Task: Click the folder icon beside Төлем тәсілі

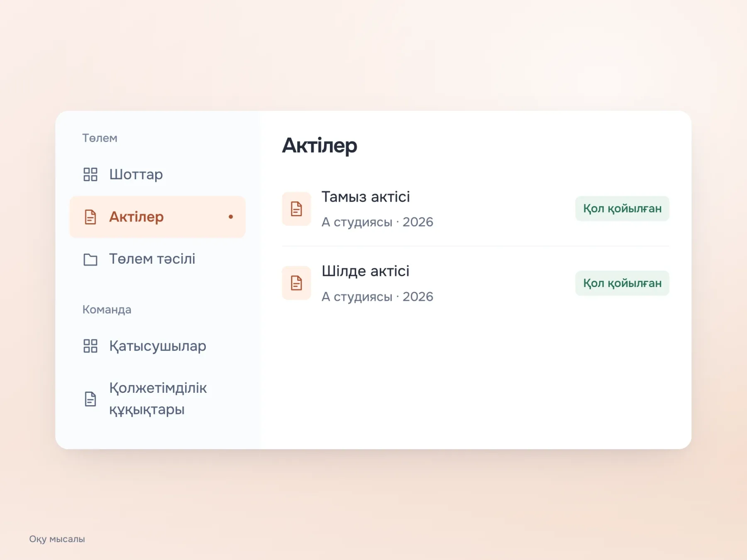Action: click(x=90, y=260)
